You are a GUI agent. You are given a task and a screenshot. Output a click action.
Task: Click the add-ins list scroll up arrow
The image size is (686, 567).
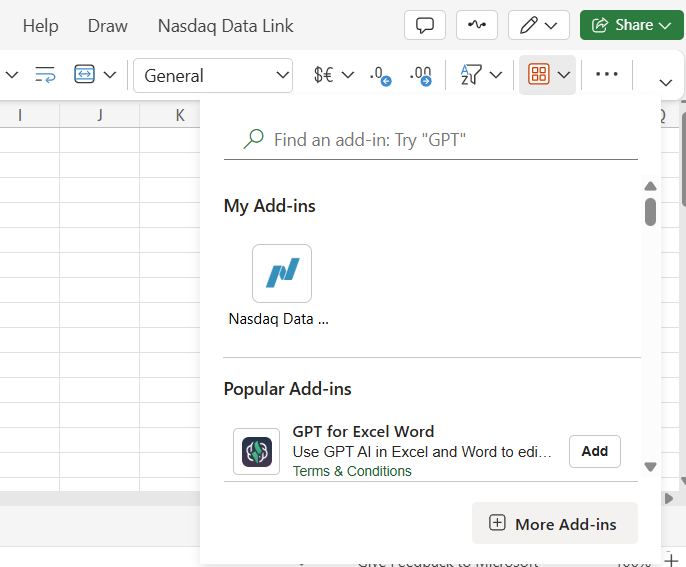651,186
